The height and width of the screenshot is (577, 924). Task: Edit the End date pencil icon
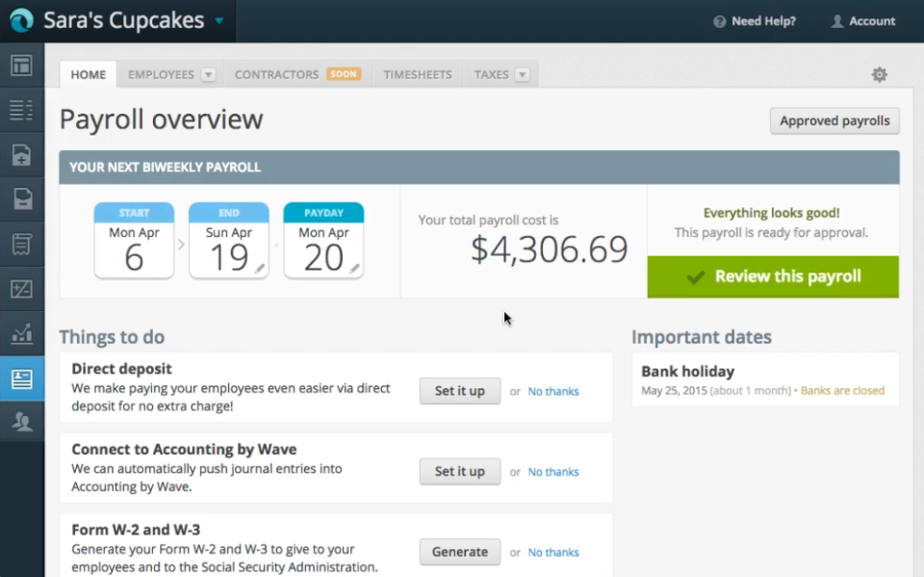coord(259,269)
